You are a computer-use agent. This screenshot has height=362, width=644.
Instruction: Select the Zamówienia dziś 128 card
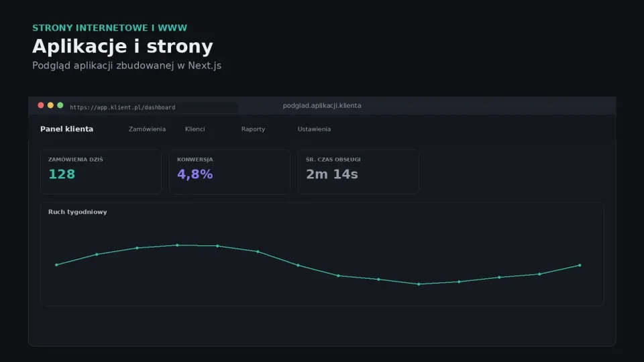tap(101, 172)
